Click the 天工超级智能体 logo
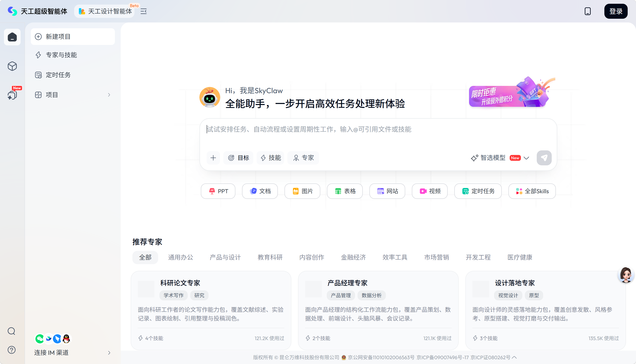Screen dimensions: 636x364 [37, 11]
